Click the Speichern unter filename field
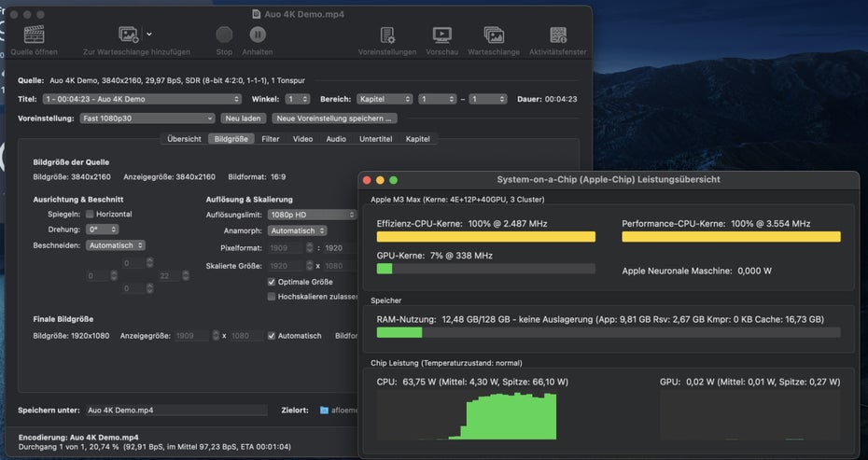 point(176,411)
